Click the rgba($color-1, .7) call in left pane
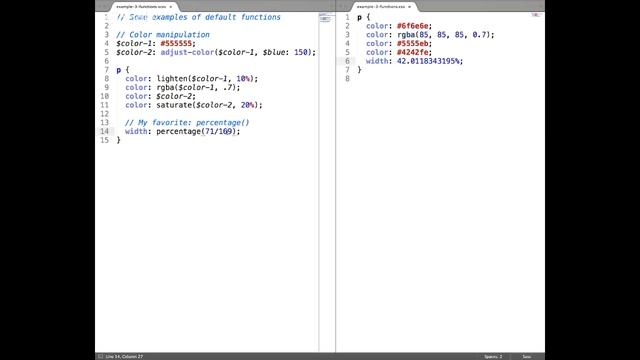Image resolution: width=640 pixels, height=360 pixels. coord(196,87)
